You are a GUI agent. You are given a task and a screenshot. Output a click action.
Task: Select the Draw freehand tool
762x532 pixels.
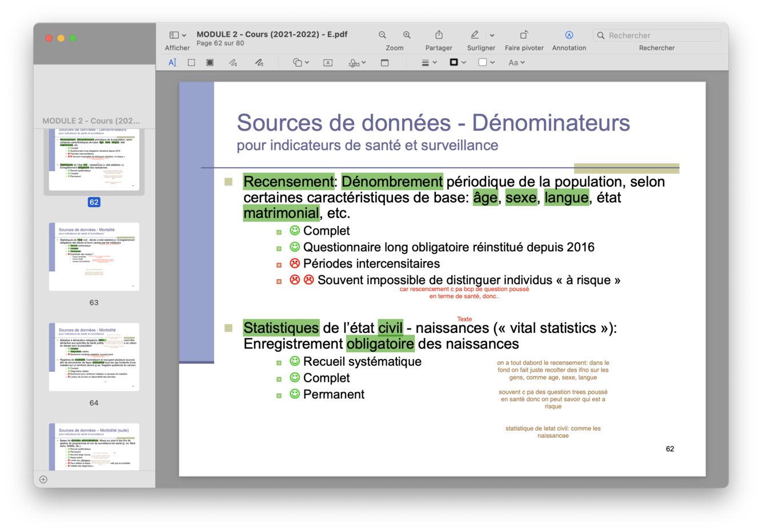[259, 63]
